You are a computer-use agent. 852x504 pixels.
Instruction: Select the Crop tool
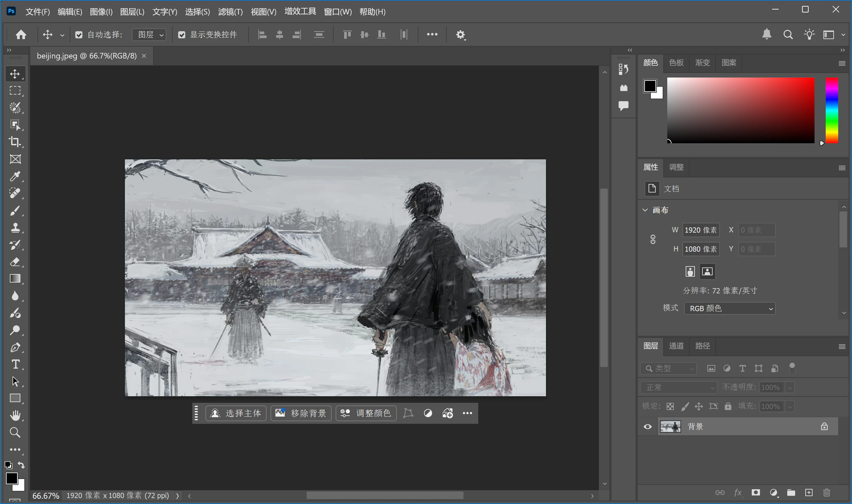click(x=15, y=142)
